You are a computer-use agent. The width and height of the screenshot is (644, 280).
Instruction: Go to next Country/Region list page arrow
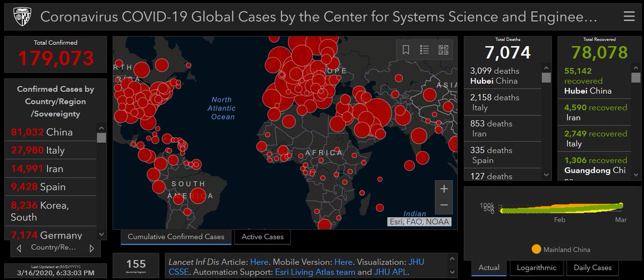(x=92, y=248)
